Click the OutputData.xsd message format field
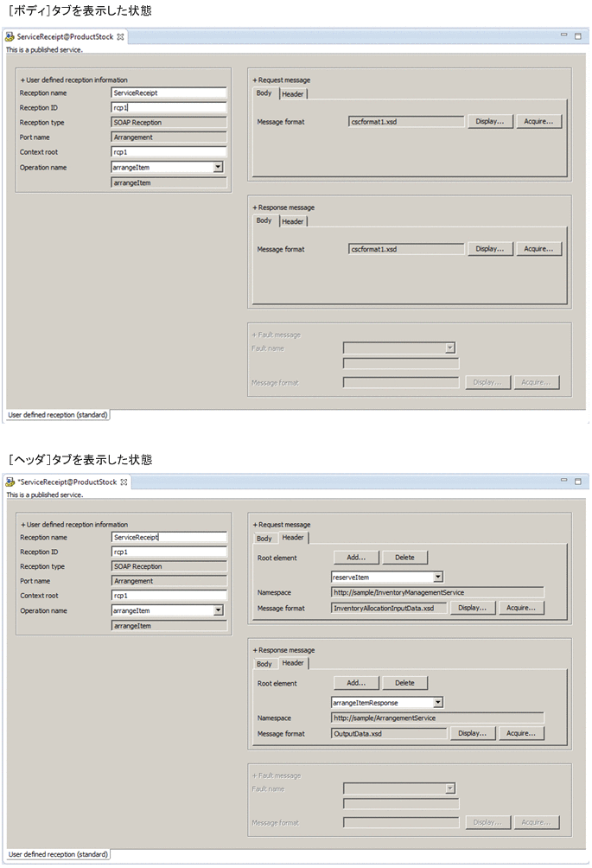The image size is (592, 868). pyautogui.click(x=389, y=733)
